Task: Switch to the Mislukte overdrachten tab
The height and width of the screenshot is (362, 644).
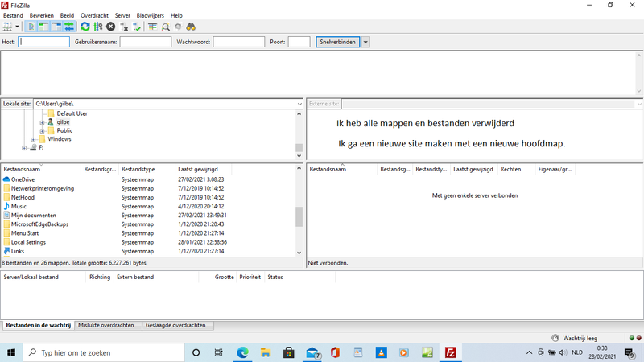Action: (x=107, y=326)
